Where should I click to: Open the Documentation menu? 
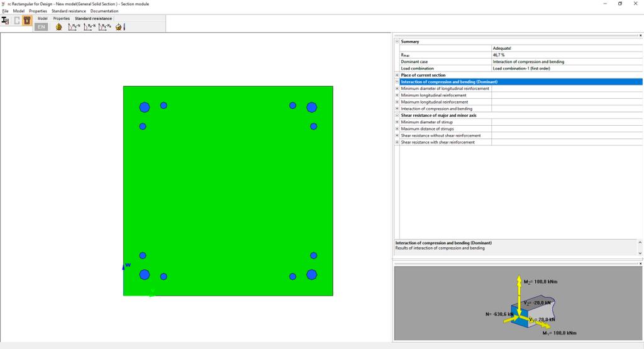[104, 11]
